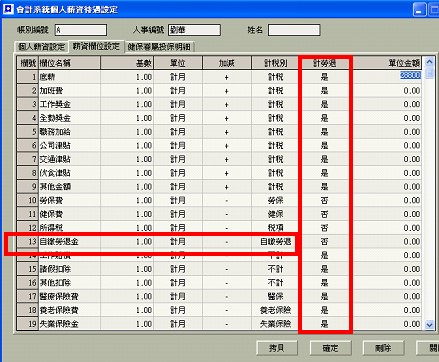Click the 計勞退 cell in the 請假扣除 row
The image size is (439, 362).
(325, 269)
